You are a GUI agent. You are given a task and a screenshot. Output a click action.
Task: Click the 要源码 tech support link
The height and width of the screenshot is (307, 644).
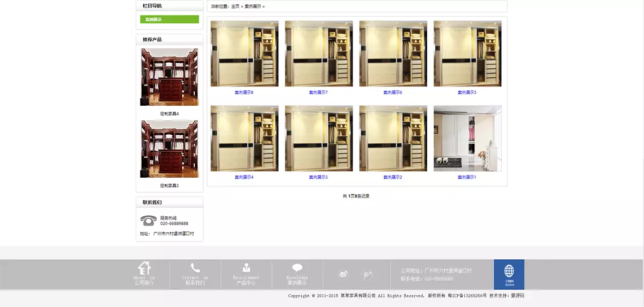coord(517,296)
